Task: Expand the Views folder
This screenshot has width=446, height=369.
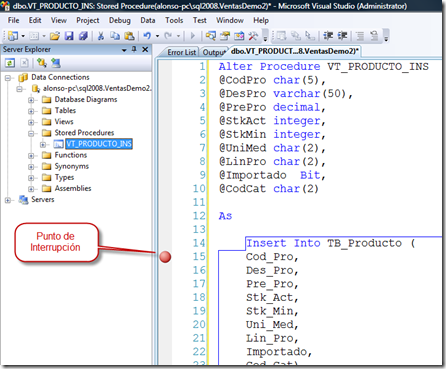Action: pyautogui.click(x=31, y=122)
